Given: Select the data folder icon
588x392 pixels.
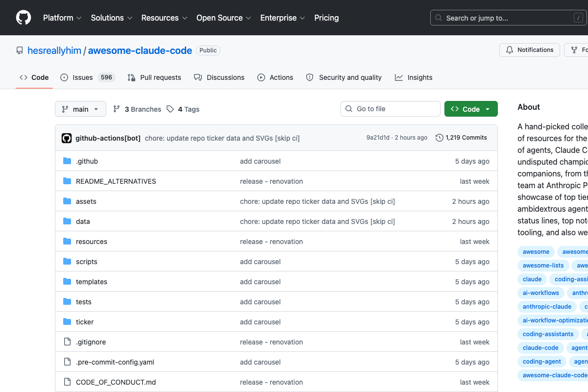Looking at the screenshot, I should tap(67, 221).
